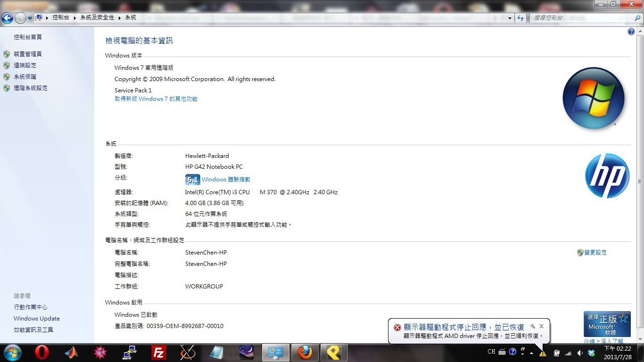
Task: Launch Opera from the taskbar
Action: point(42,353)
